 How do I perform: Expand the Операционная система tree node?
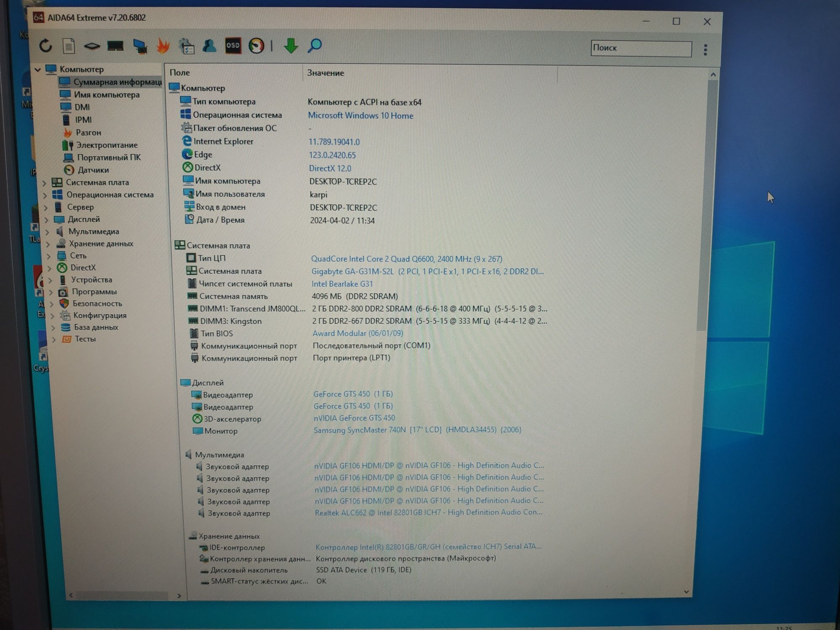tap(45, 195)
